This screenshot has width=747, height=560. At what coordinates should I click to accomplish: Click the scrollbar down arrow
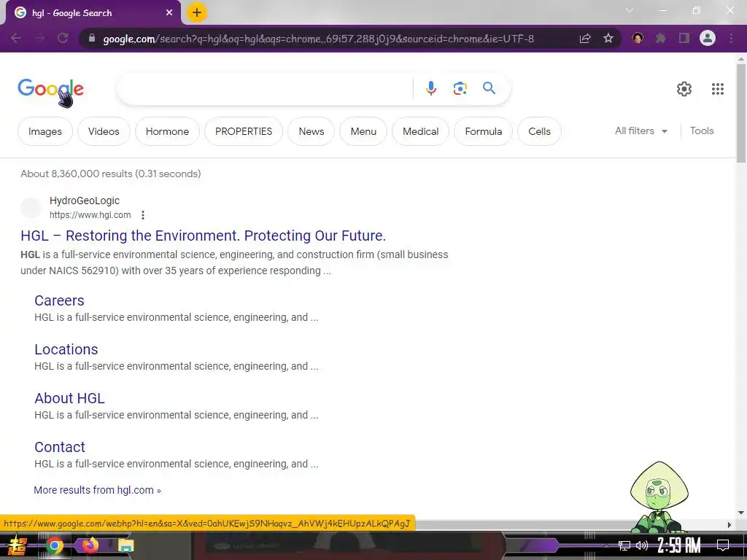pos(741,513)
